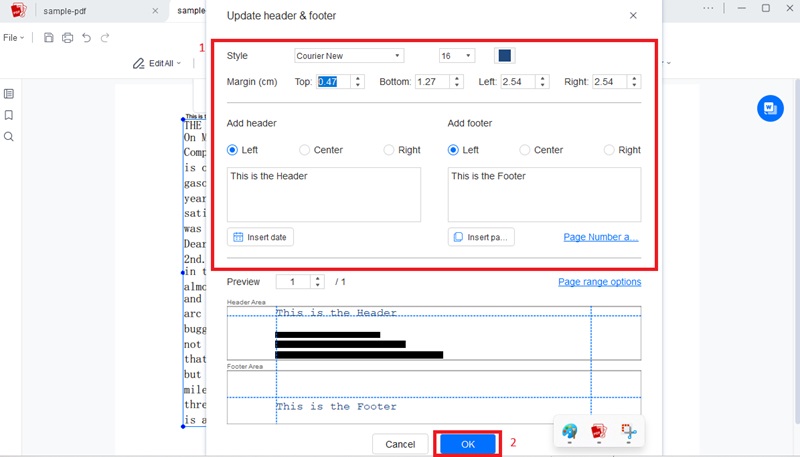Screen dimensions: 800x457
Task: Select Left alignment for footer
Action: click(453, 150)
